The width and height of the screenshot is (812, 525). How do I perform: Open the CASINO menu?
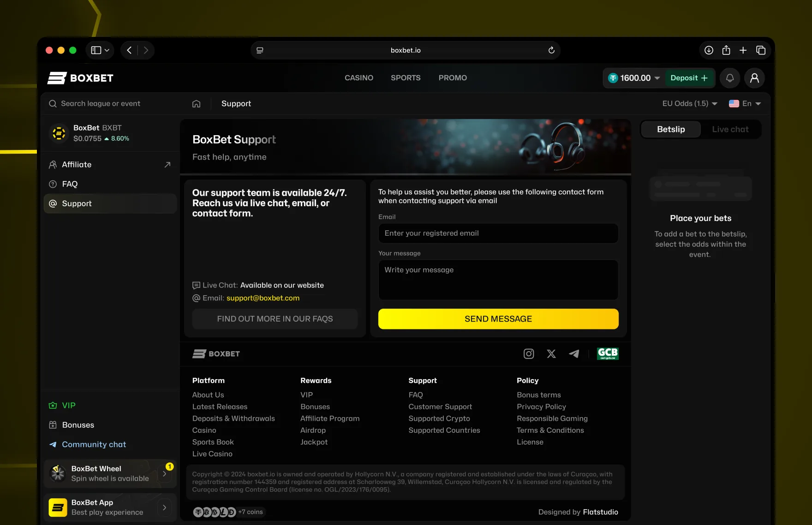[359, 78]
